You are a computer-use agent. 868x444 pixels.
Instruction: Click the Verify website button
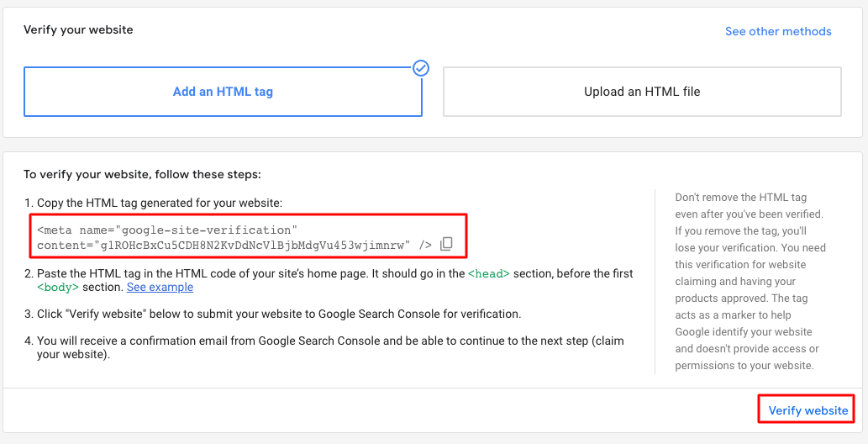(808, 410)
